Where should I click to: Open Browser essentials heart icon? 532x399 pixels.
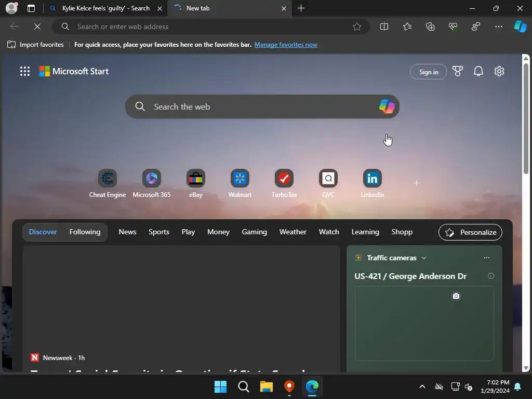pyautogui.click(x=453, y=26)
